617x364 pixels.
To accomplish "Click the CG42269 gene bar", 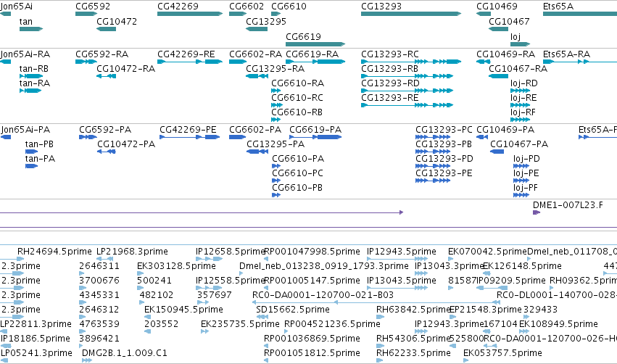I will coord(190,14).
